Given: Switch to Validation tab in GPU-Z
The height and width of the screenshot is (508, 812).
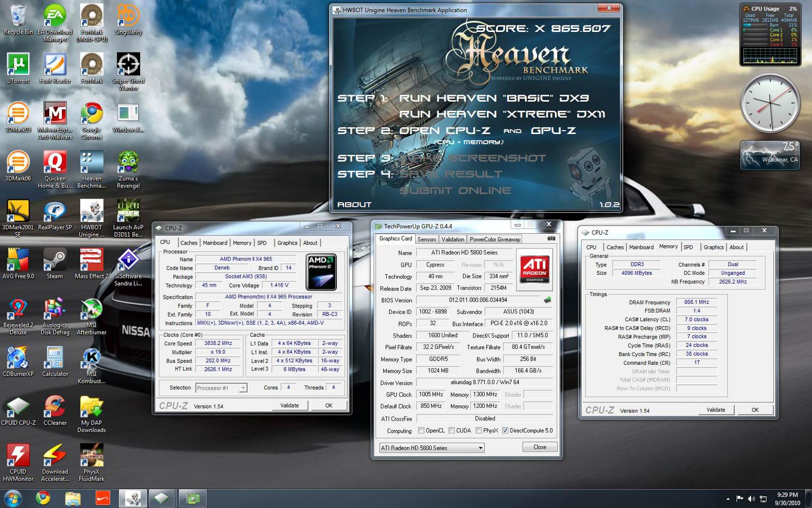Looking at the screenshot, I should [453, 239].
